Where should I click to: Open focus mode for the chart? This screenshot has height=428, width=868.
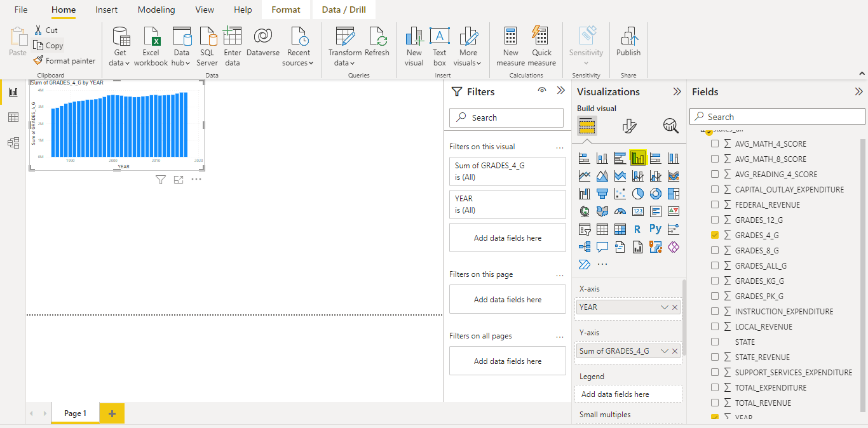[x=179, y=180]
